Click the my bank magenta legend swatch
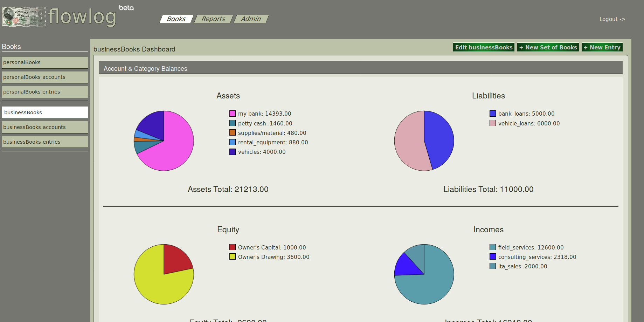Image resolution: width=644 pixels, height=322 pixels. [x=233, y=114]
